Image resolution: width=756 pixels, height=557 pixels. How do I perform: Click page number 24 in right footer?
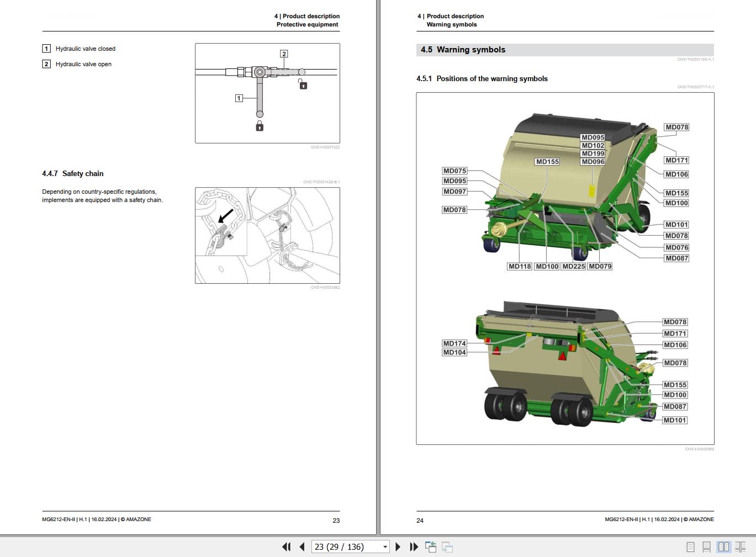(420, 521)
